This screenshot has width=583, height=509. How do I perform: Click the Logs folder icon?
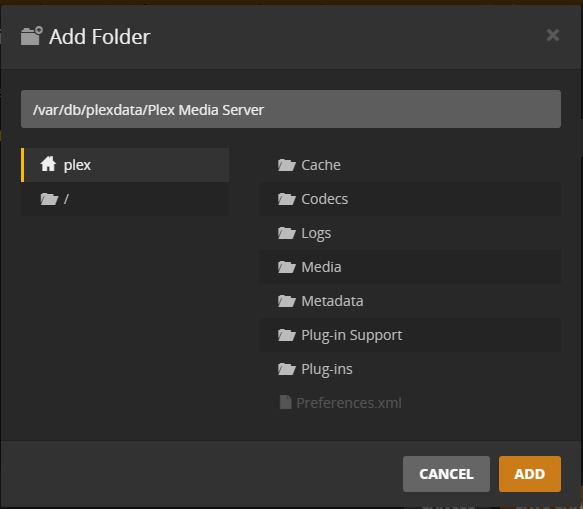(x=287, y=233)
